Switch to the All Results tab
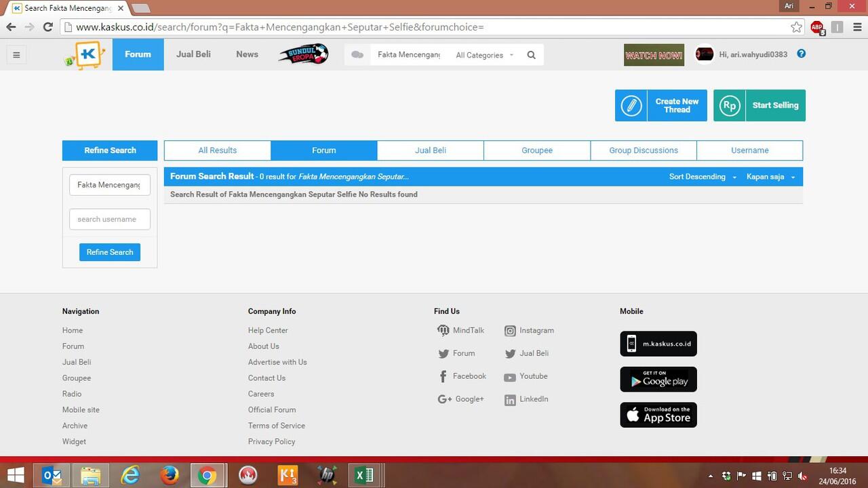868x488 pixels. 218,150
